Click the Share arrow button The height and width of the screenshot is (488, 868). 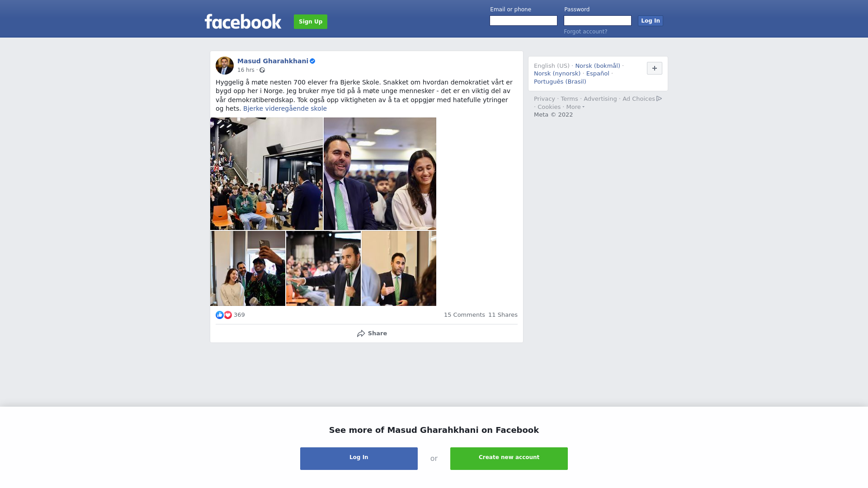click(x=372, y=333)
